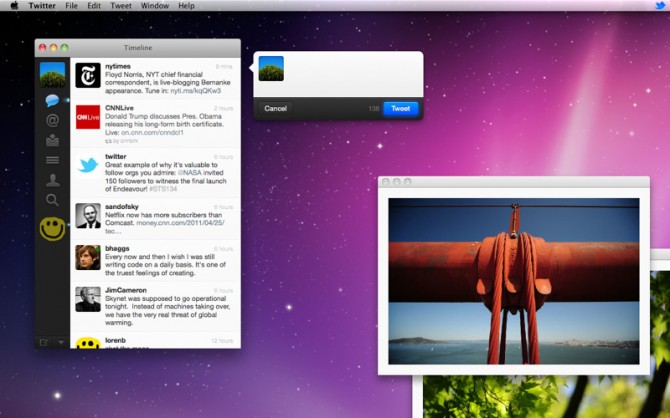Open the Direct Messages inbox icon
670x418 pixels.
coord(52,141)
